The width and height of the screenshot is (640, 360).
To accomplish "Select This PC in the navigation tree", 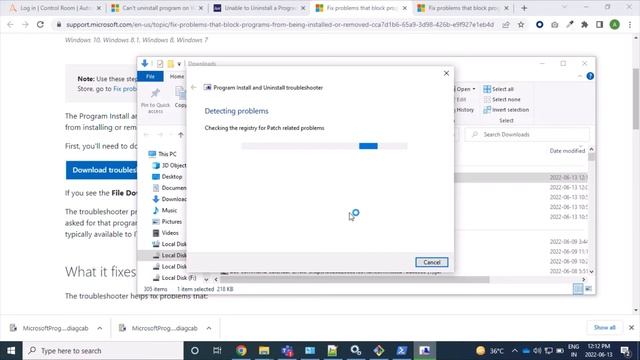I will (162, 154).
